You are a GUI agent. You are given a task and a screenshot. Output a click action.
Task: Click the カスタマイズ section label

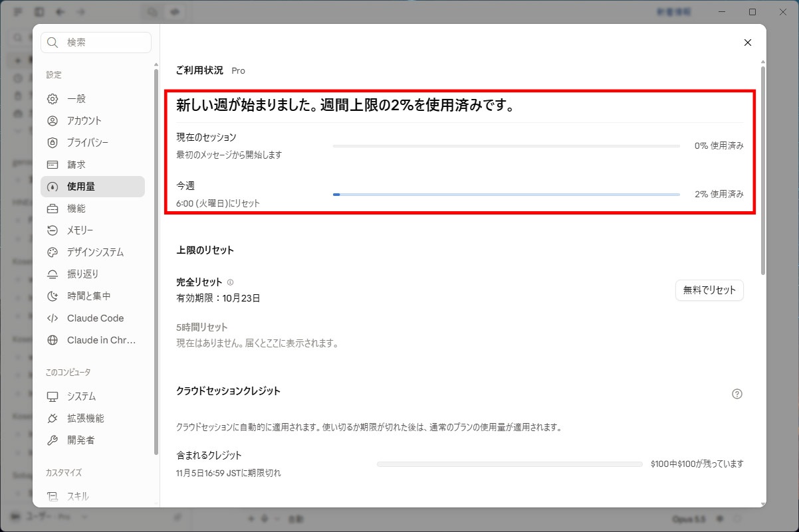coord(64,473)
